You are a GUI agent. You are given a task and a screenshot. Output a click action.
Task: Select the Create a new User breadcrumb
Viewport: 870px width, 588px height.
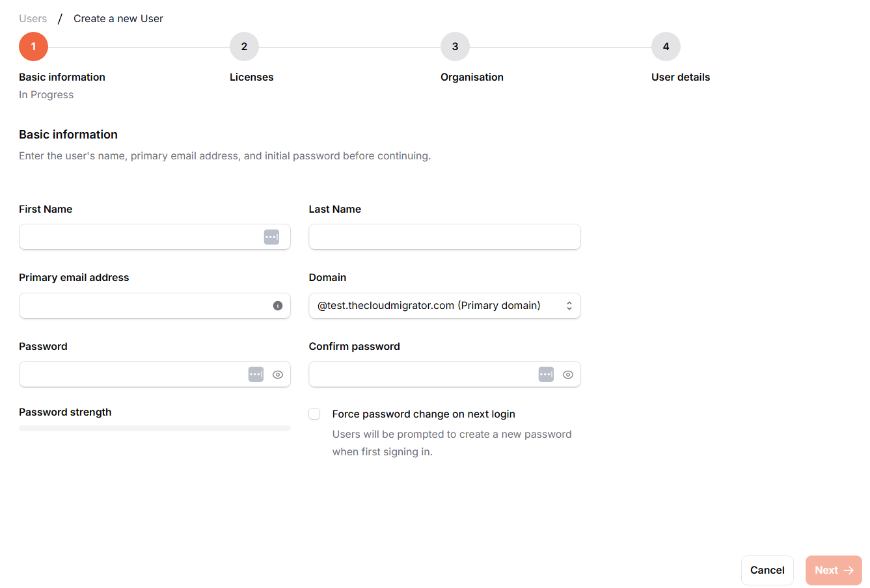pyautogui.click(x=118, y=19)
